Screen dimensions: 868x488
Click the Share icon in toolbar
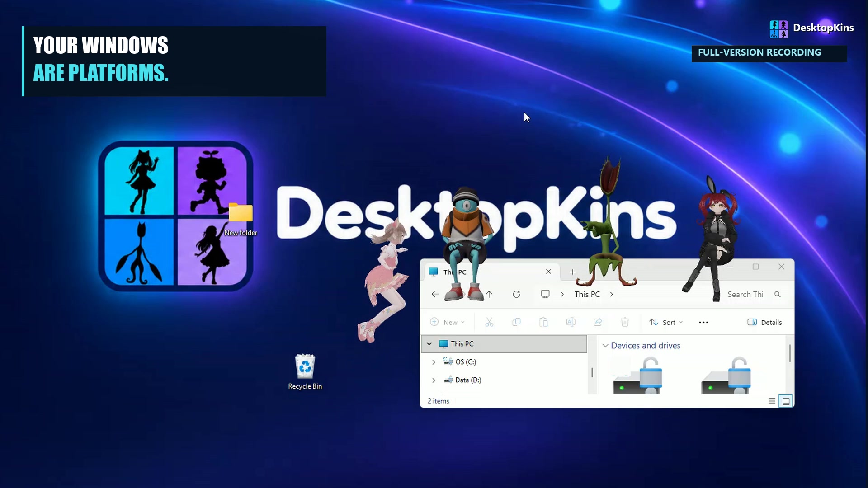(598, 322)
